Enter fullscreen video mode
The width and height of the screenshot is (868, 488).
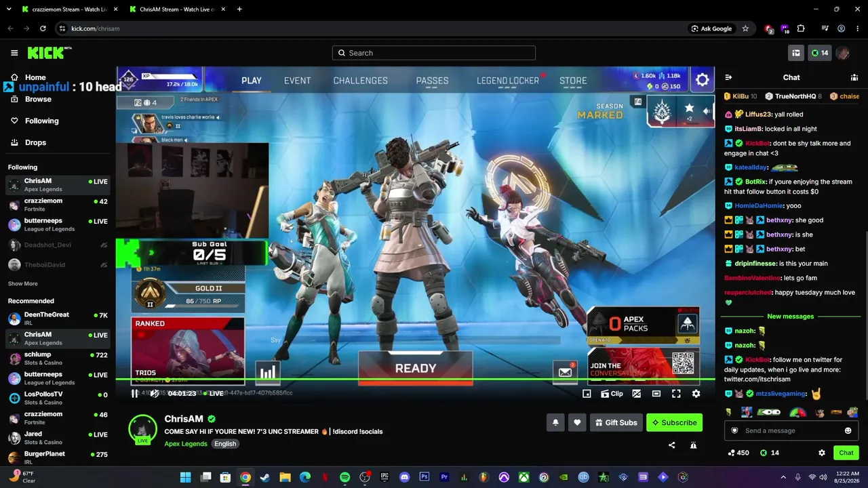pyautogui.click(x=676, y=393)
